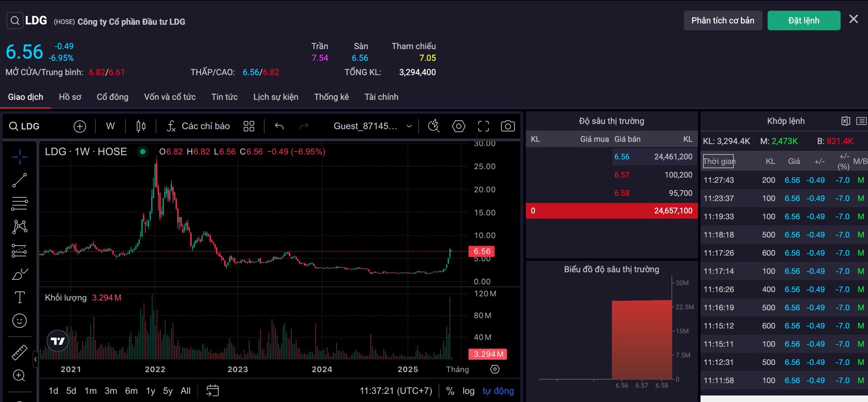Toggle tự động auto scale
Screen dimensions: 868x402
coord(498,391)
